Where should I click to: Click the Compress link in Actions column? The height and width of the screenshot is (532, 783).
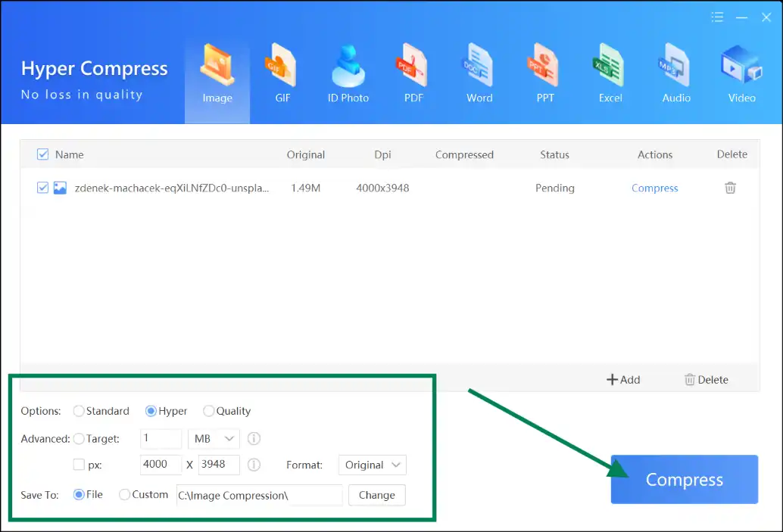tap(655, 188)
